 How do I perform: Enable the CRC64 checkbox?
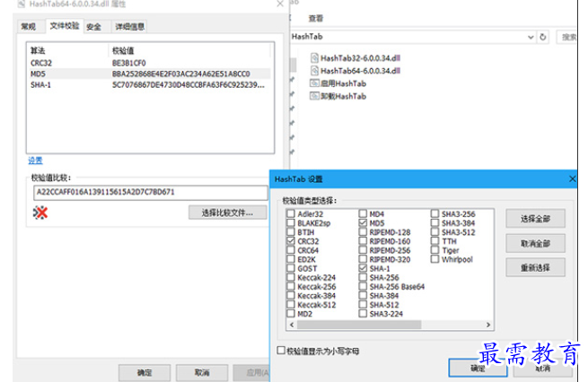point(291,250)
